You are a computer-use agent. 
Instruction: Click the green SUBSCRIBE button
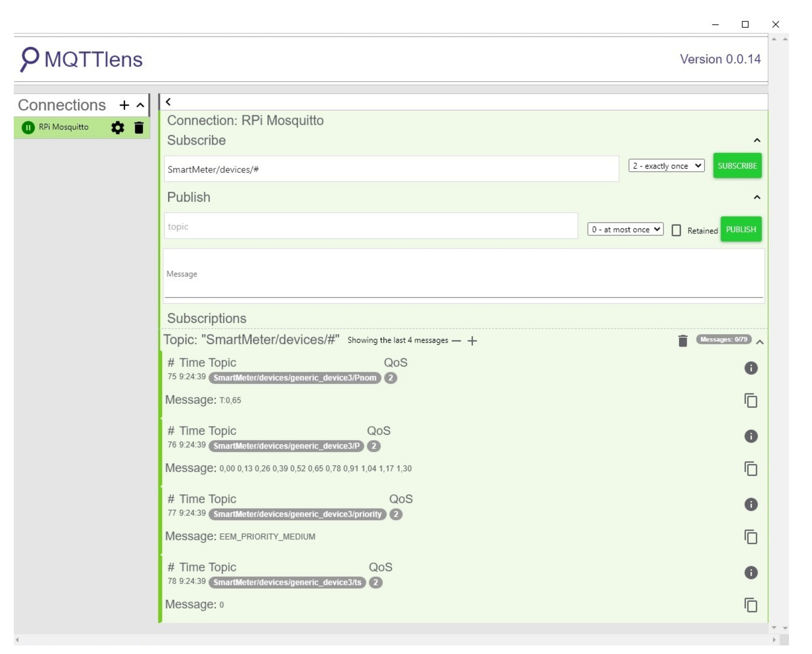click(x=737, y=166)
